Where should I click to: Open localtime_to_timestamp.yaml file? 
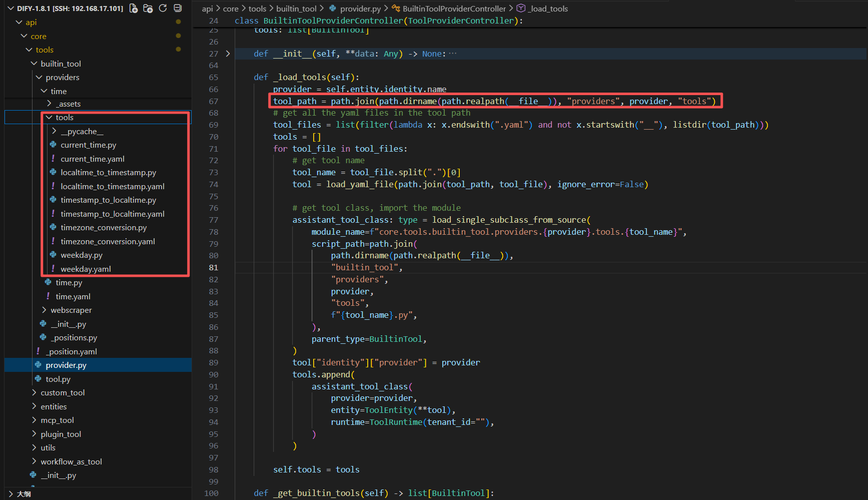click(x=113, y=186)
